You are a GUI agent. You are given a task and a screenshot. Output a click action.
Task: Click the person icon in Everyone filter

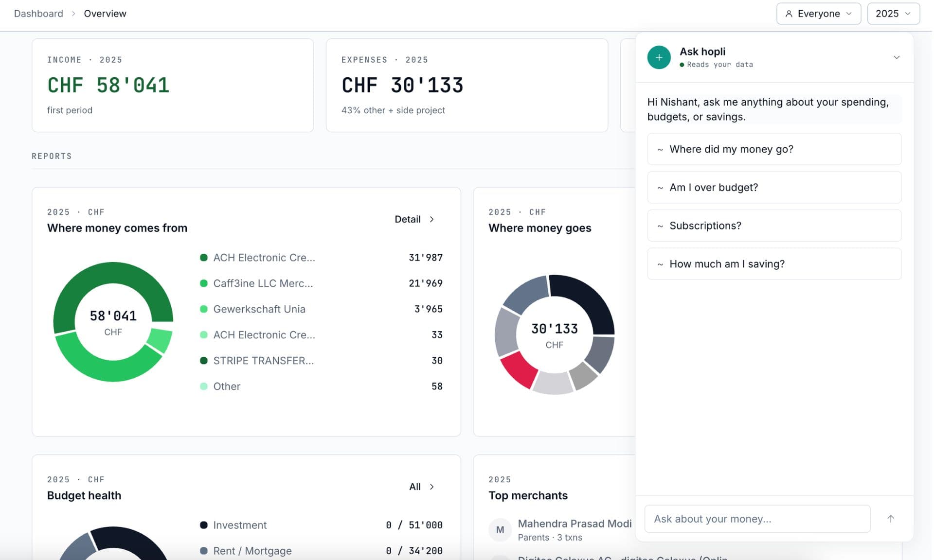point(789,14)
